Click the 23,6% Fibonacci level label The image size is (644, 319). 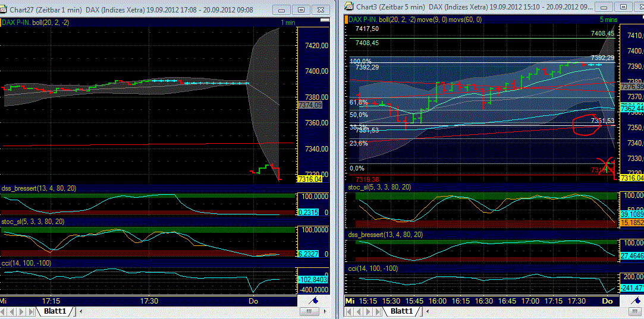tap(359, 144)
